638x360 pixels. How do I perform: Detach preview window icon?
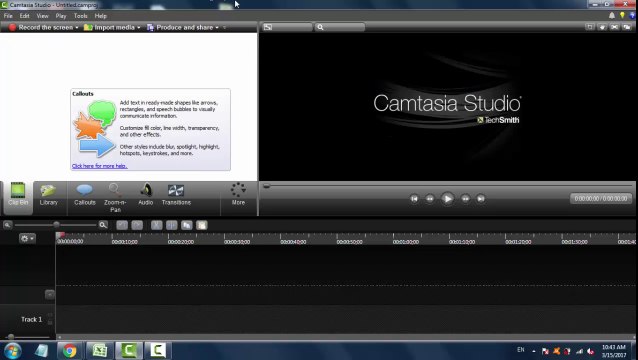[627, 27]
